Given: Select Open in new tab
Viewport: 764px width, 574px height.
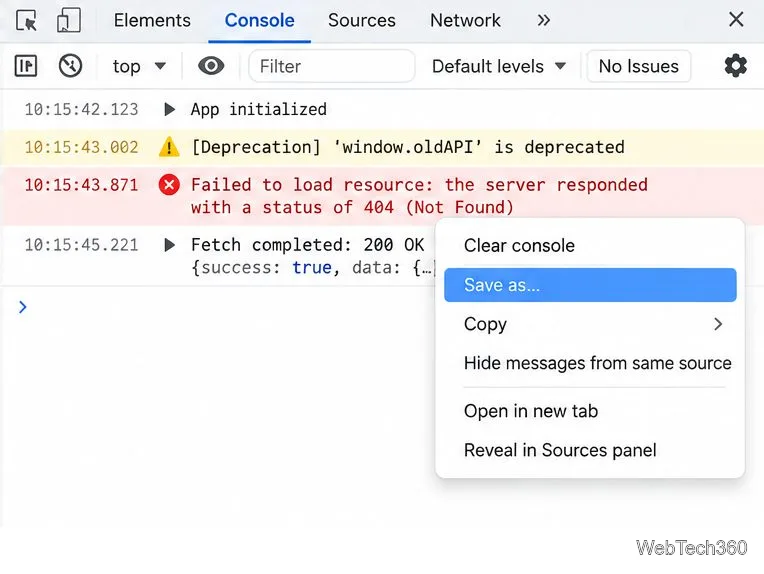Looking at the screenshot, I should coord(590,411).
